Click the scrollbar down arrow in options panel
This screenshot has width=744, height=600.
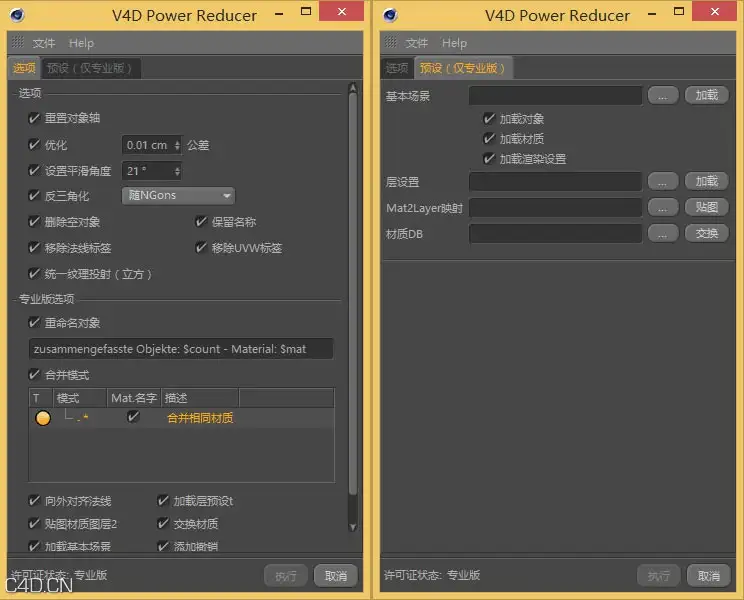click(353, 526)
